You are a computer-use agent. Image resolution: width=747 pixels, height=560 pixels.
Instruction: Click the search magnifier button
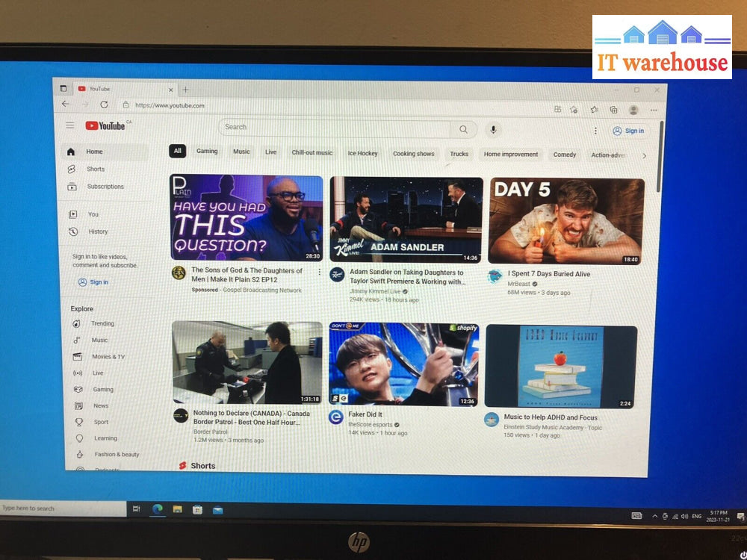pos(463,129)
